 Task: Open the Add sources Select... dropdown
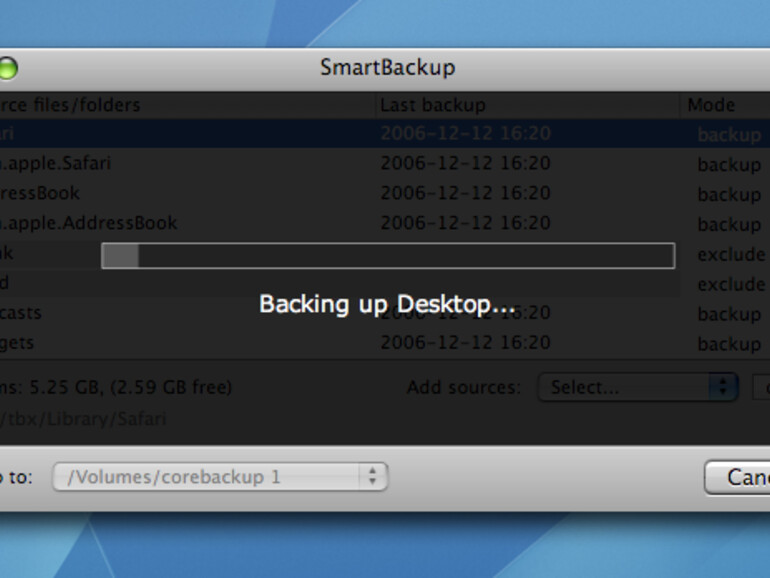638,387
